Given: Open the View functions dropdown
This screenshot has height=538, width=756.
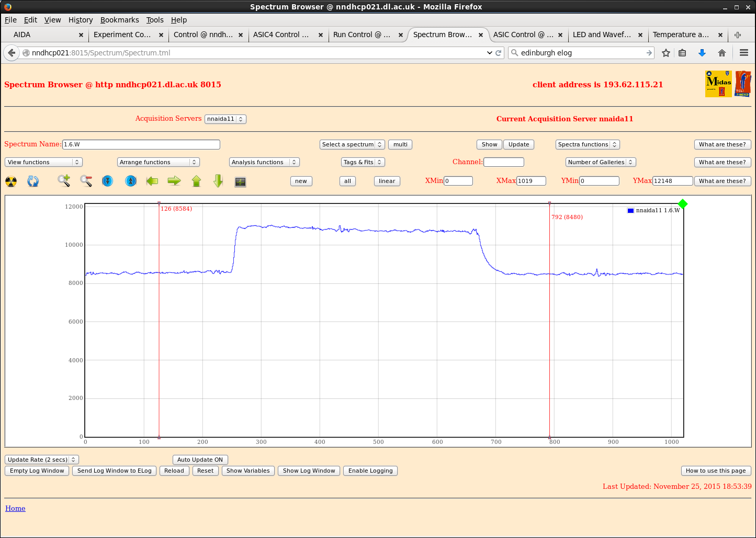Looking at the screenshot, I should tap(43, 162).
